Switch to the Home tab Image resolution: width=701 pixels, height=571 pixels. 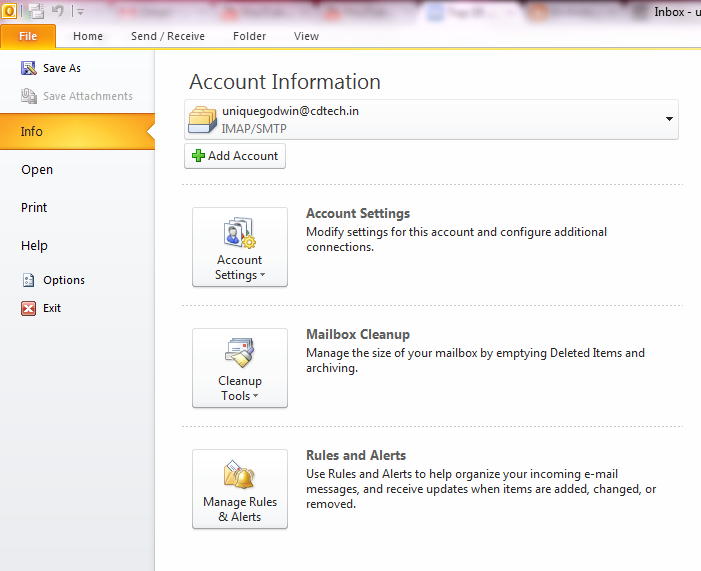(88, 36)
